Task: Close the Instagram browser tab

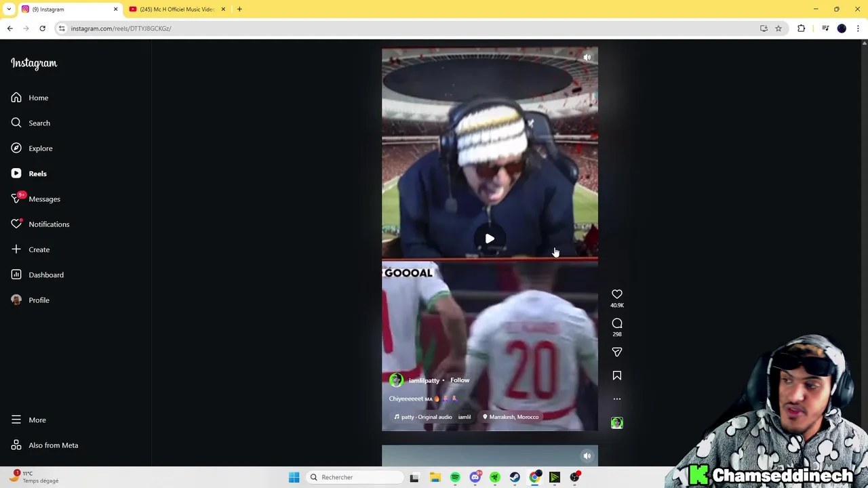Action: coord(115,9)
